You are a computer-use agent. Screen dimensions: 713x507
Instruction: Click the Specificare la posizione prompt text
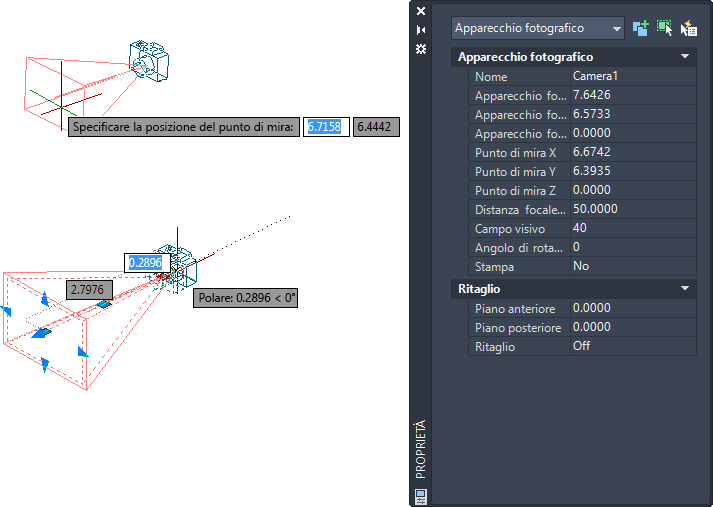click(x=183, y=127)
